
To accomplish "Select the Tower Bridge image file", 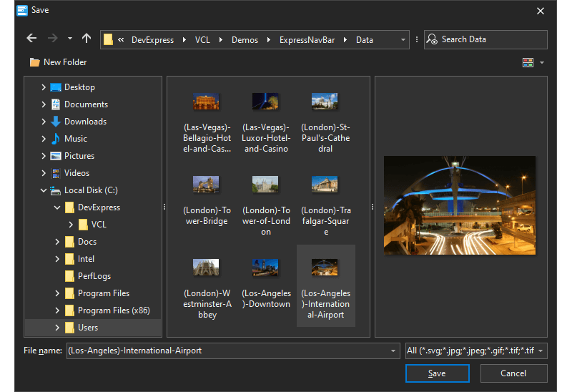I will click(x=206, y=185).
